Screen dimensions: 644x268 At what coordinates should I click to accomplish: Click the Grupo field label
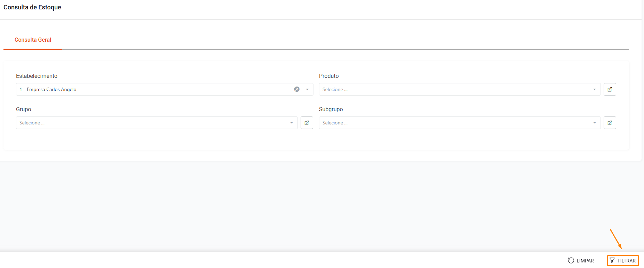pos(24,109)
